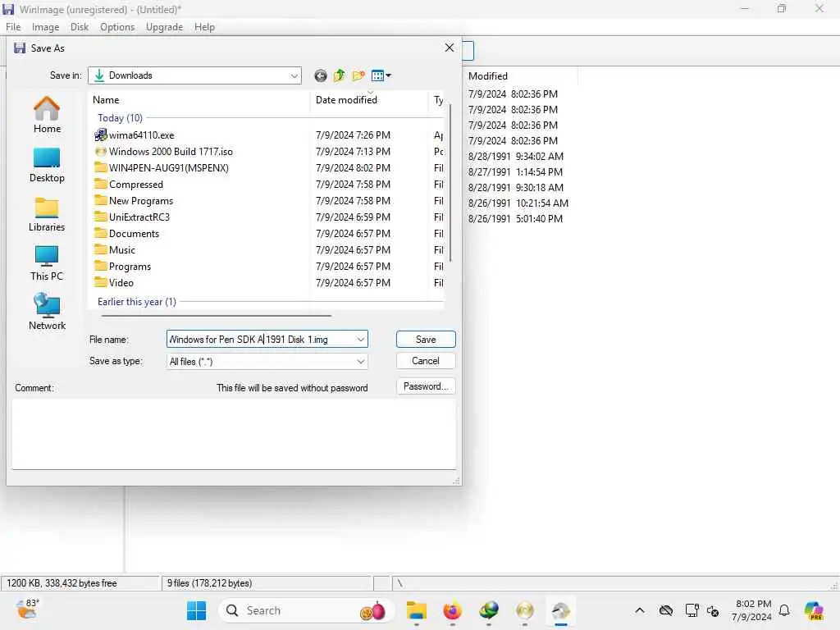Image resolution: width=840 pixels, height=630 pixels.
Task: Click the Copilot Preview icon in taskbar
Action: point(815,610)
